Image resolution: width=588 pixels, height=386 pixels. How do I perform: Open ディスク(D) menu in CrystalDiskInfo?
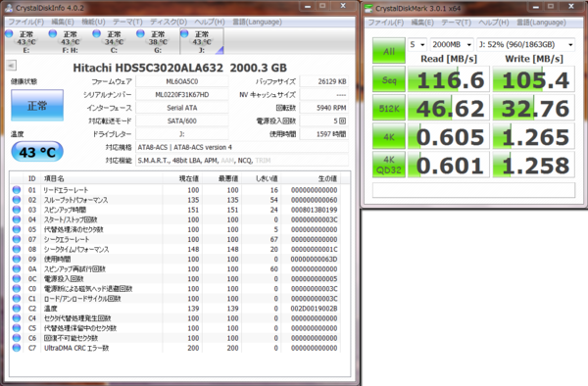click(x=169, y=22)
